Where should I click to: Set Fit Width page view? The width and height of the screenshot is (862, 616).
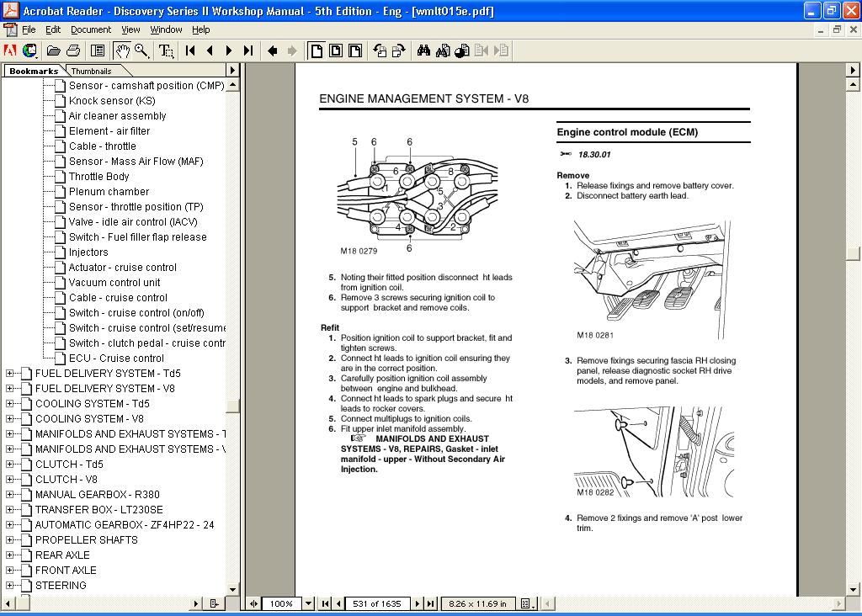click(355, 51)
